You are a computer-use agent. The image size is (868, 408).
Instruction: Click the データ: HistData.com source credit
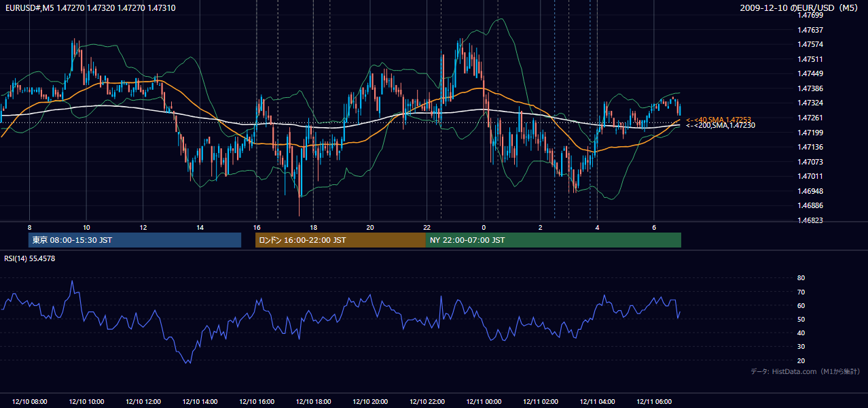pos(806,371)
